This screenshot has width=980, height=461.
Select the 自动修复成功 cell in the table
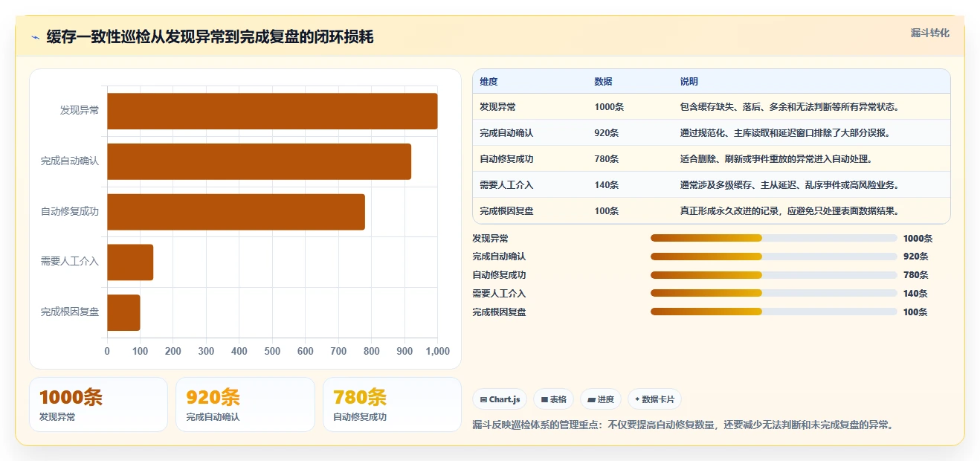pos(506,159)
